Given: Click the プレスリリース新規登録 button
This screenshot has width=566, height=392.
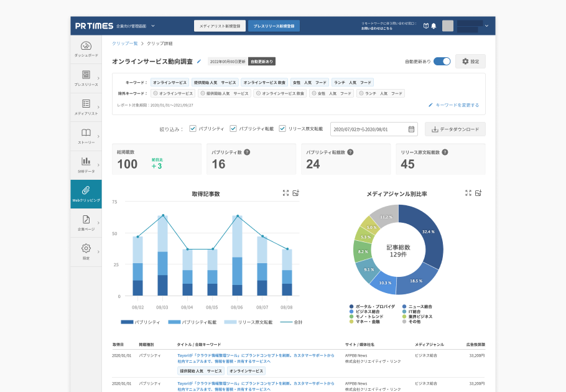Looking at the screenshot, I should point(274,26).
